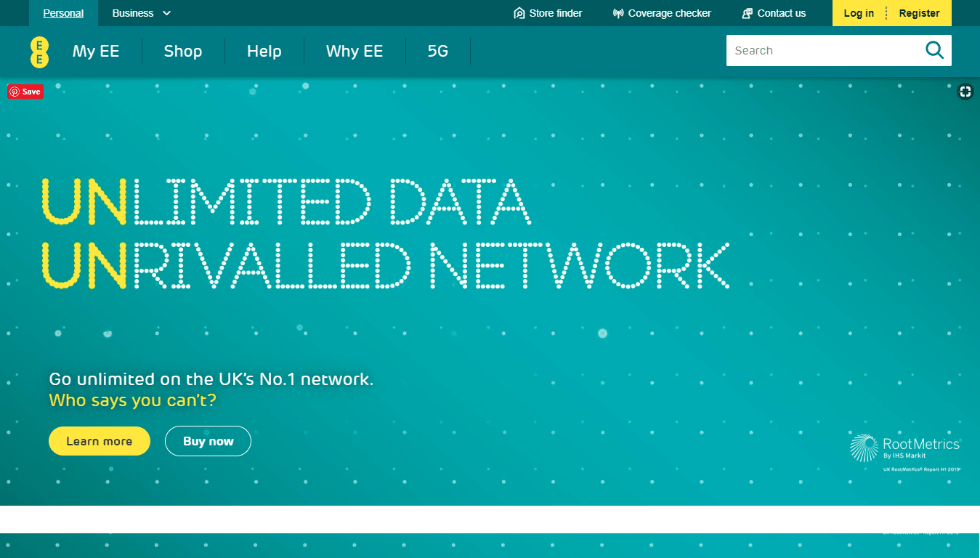The image size is (980, 558).
Task: Click the Store finder icon
Action: pos(519,13)
